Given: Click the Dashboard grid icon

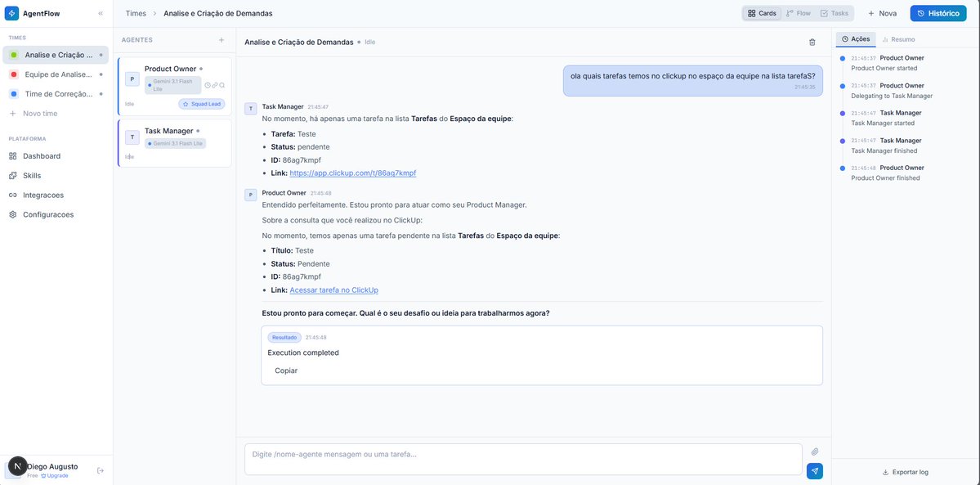Looking at the screenshot, I should [12, 156].
